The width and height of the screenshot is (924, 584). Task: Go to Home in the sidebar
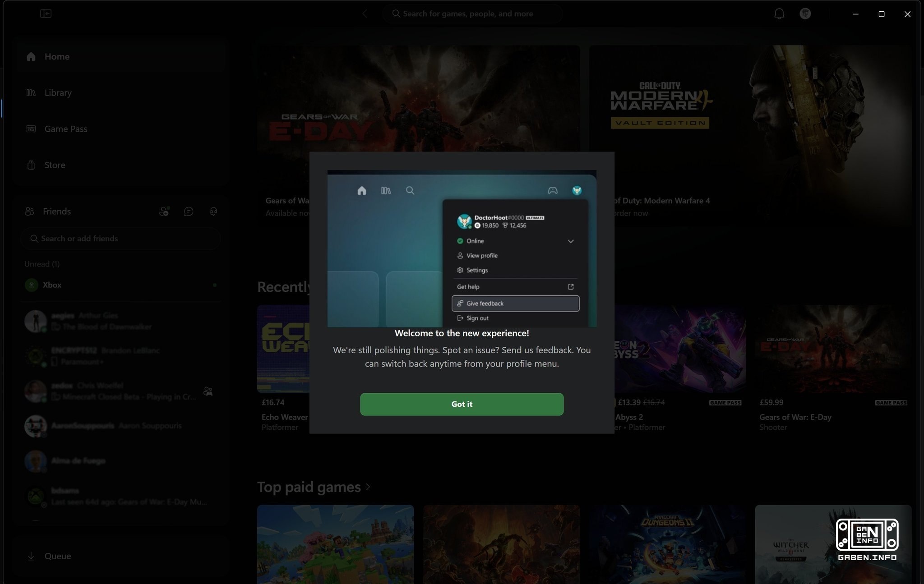[x=121, y=56]
